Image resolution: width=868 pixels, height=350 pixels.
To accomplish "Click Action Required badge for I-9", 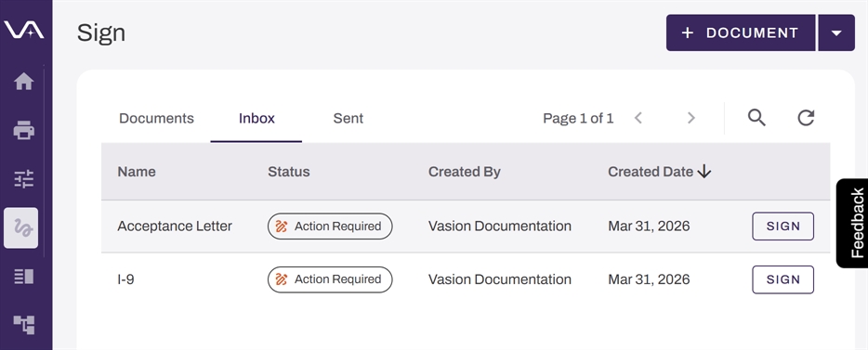I will (x=330, y=279).
